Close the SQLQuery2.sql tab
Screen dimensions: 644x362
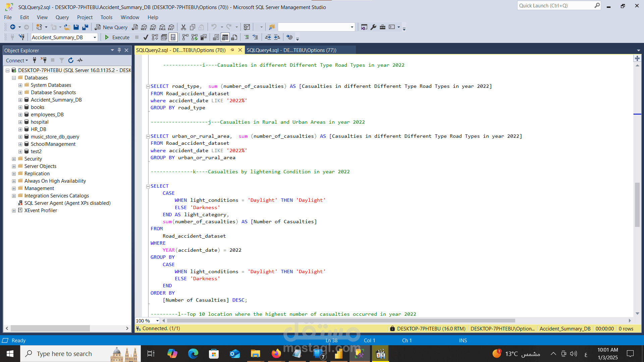pyautogui.click(x=240, y=50)
